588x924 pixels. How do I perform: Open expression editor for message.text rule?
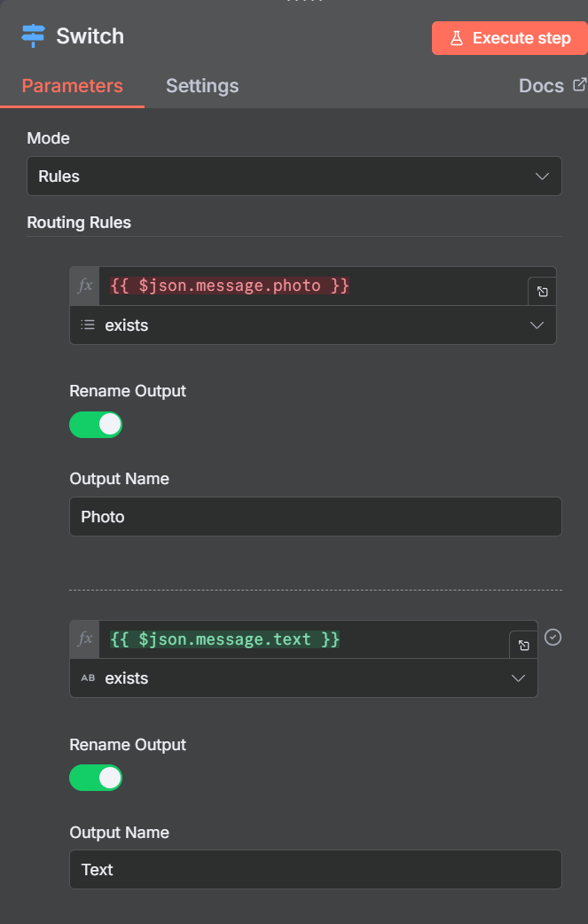(523, 646)
